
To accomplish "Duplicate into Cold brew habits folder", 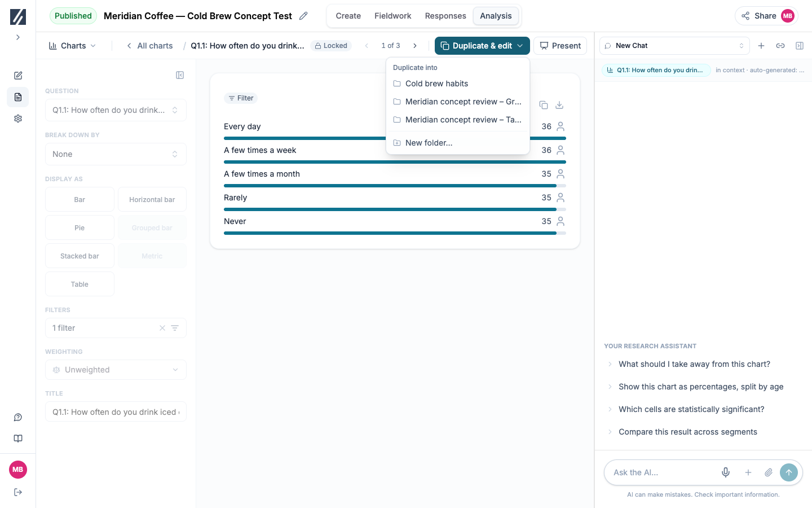I will tap(458, 84).
